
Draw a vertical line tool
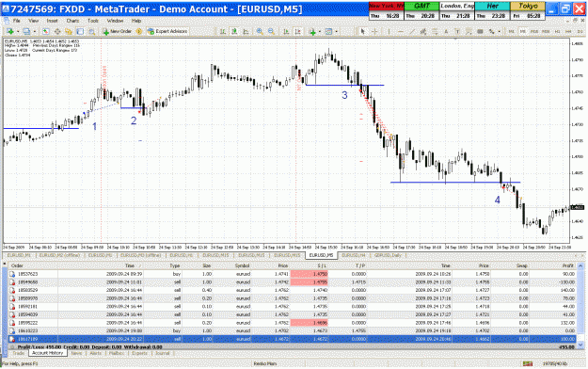(x=389, y=31)
